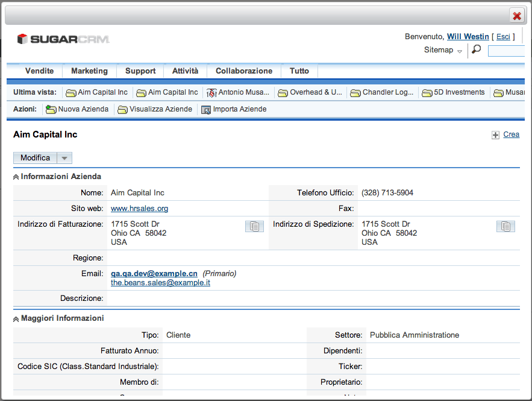Screen dimensions: 532x401
Task: Switch to the Support tab
Action: [x=140, y=71]
